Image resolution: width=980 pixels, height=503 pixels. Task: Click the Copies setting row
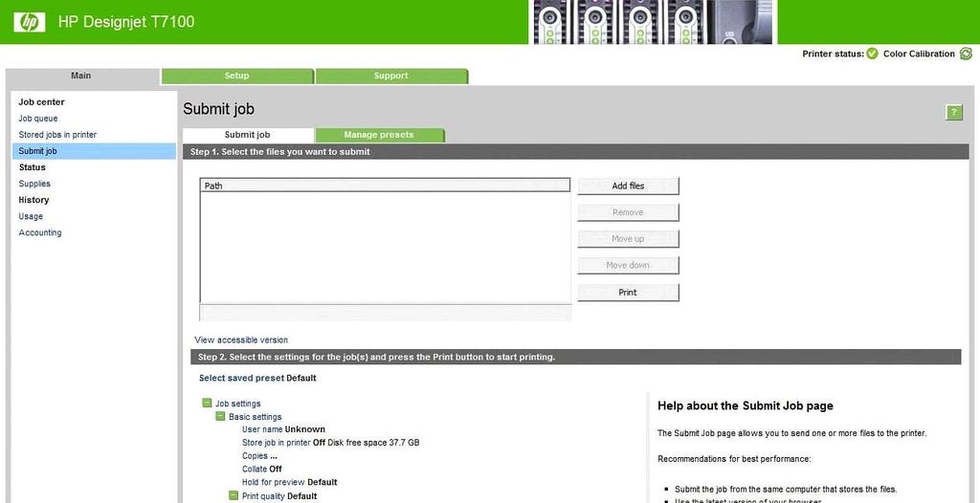[259, 455]
